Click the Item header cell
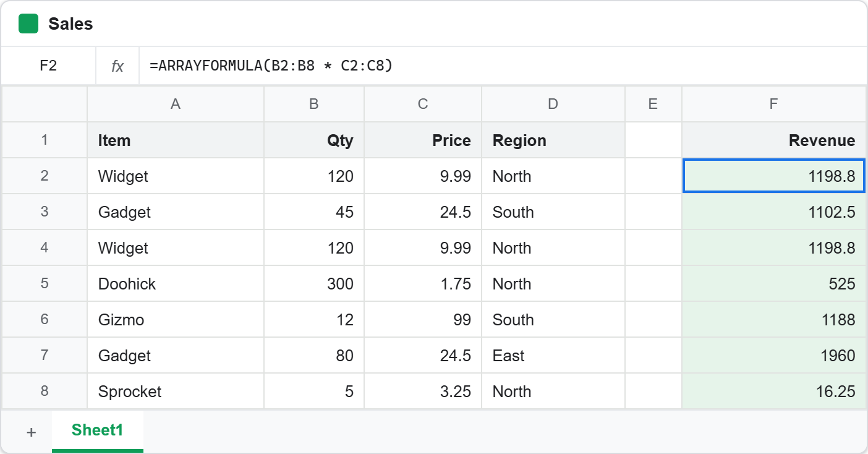868x454 pixels. click(x=176, y=140)
